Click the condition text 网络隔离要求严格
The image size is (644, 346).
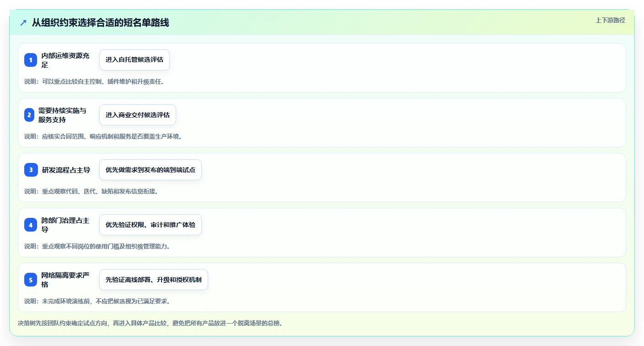pyautogui.click(x=65, y=280)
